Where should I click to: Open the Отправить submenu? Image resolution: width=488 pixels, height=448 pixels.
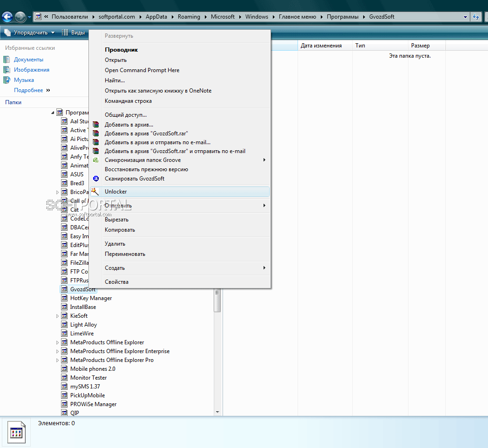pos(180,206)
